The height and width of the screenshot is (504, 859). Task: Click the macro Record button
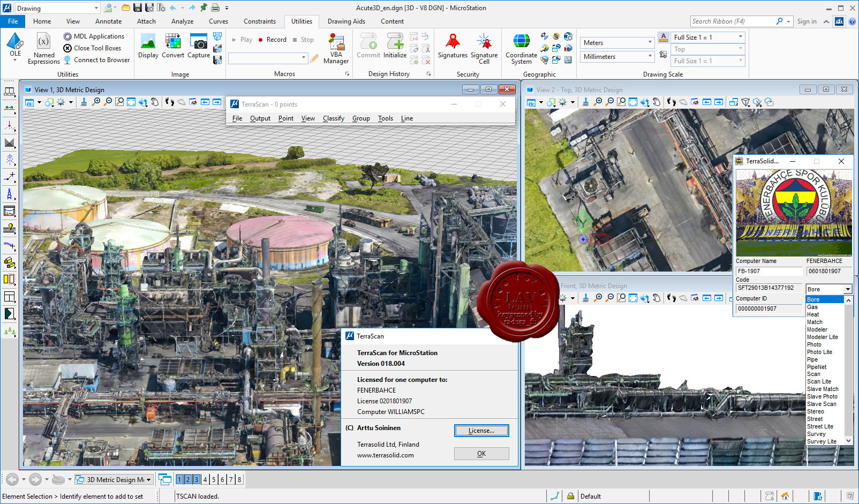pyautogui.click(x=272, y=40)
